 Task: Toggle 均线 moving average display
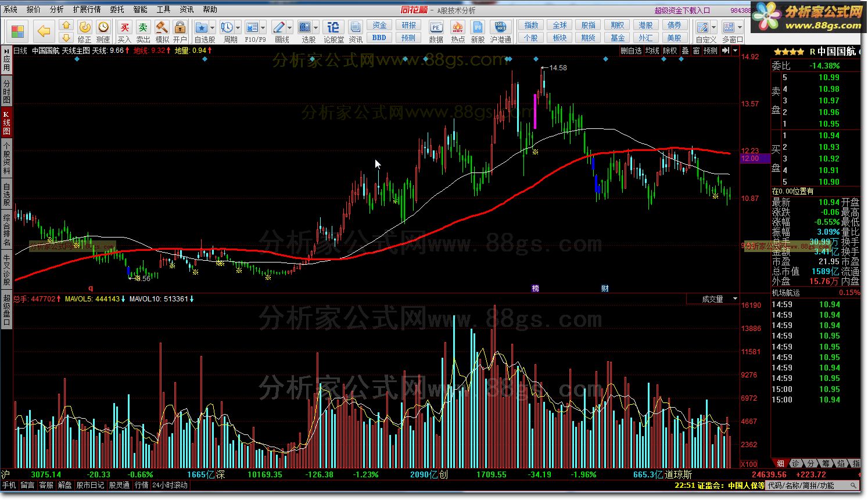coord(652,51)
